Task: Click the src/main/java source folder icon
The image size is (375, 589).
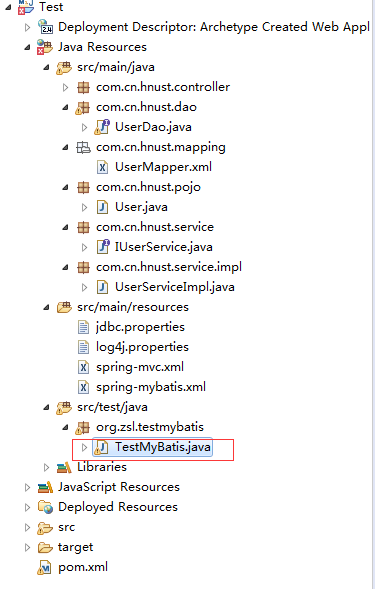Action: [x=64, y=68]
